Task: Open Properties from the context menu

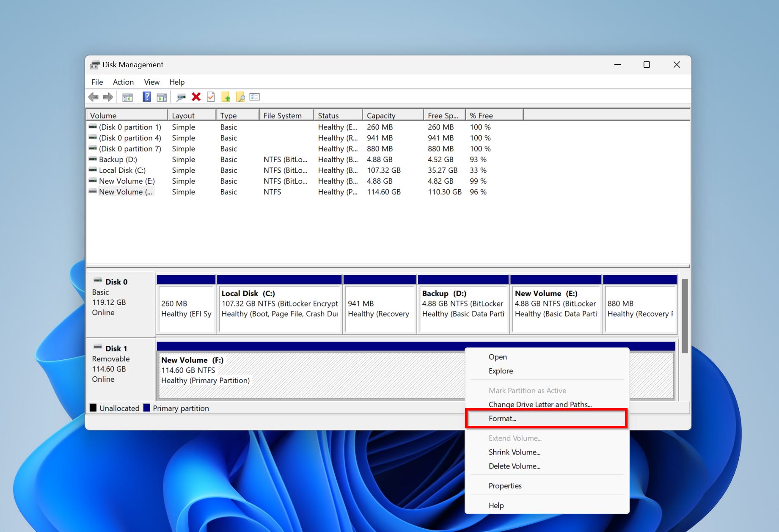Action: [505, 486]
